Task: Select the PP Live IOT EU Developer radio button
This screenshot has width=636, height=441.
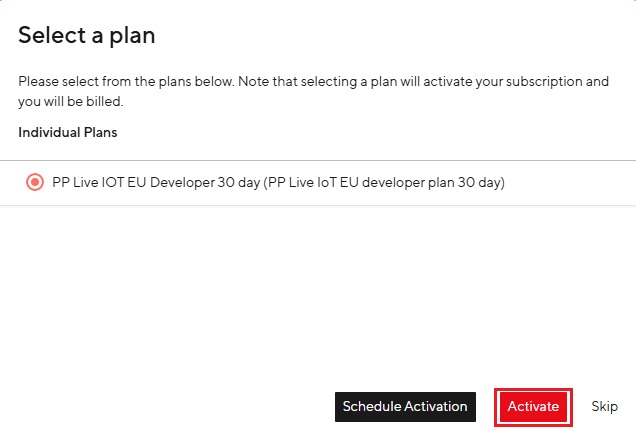Action: coord(35,183)
